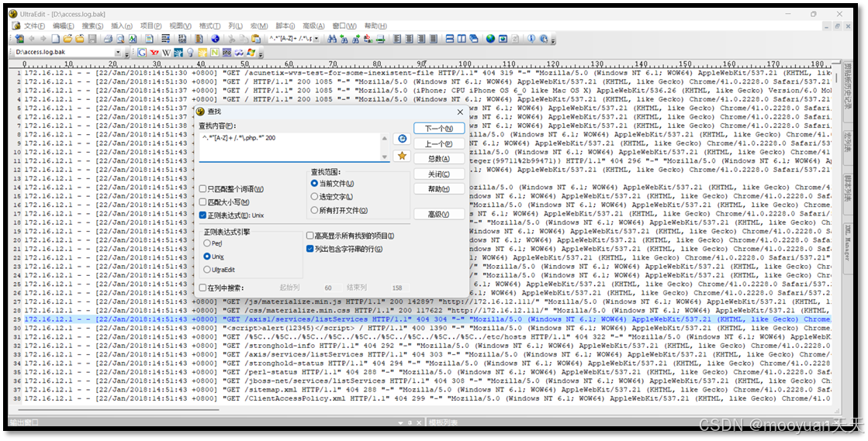Screen dimensions: 868x441
Task: Open 编辑 menu
Action: [x=63, y=26]
